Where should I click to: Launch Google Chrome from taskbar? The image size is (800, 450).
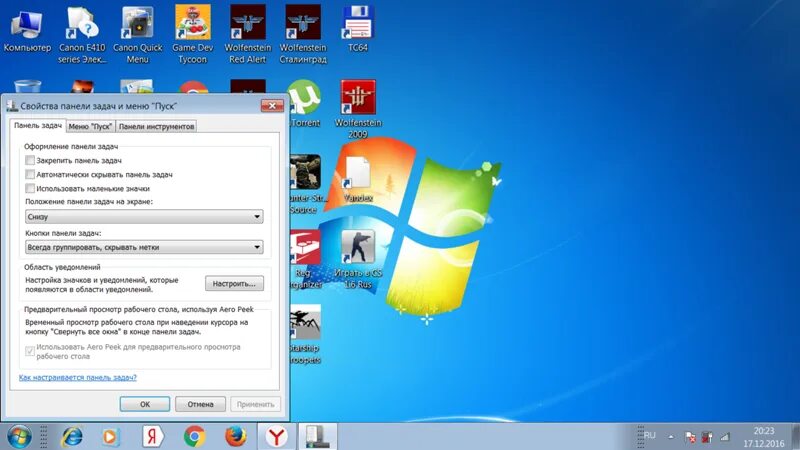194,437
